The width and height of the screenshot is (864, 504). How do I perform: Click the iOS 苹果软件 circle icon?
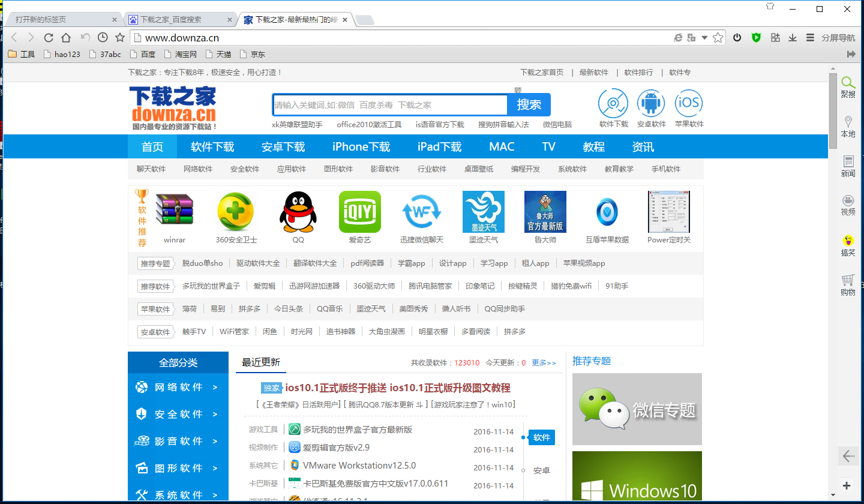688,104
